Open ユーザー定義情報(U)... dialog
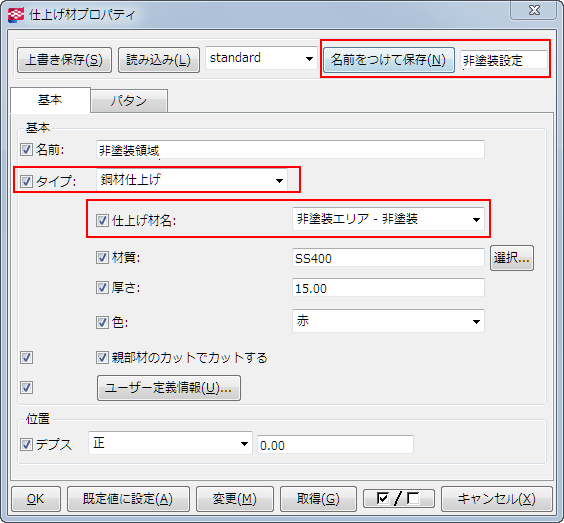 pos(169,388)
